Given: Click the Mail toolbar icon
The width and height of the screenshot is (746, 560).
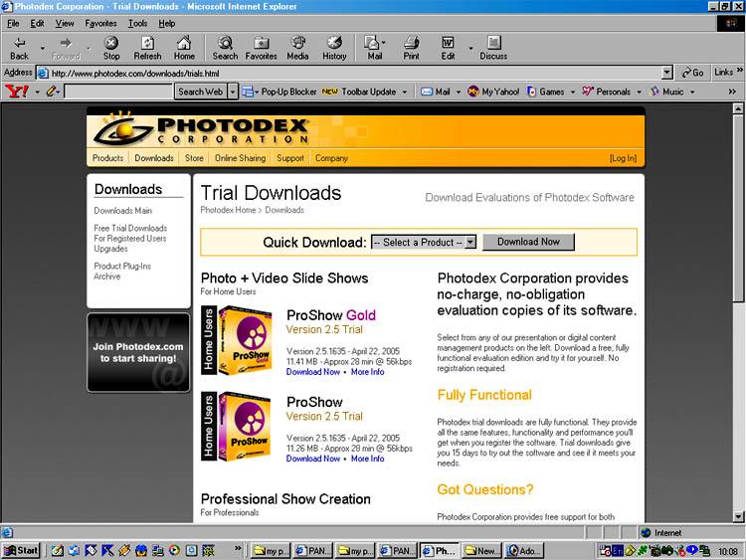Looking at the screenshot, I should tap(374, 48).
